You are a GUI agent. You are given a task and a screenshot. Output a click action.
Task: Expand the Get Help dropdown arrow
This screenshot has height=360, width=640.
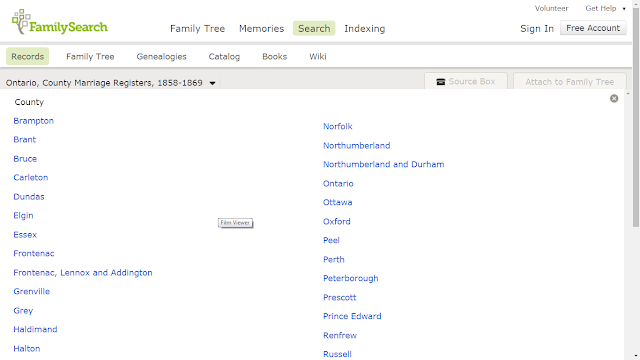click(624, 9)
